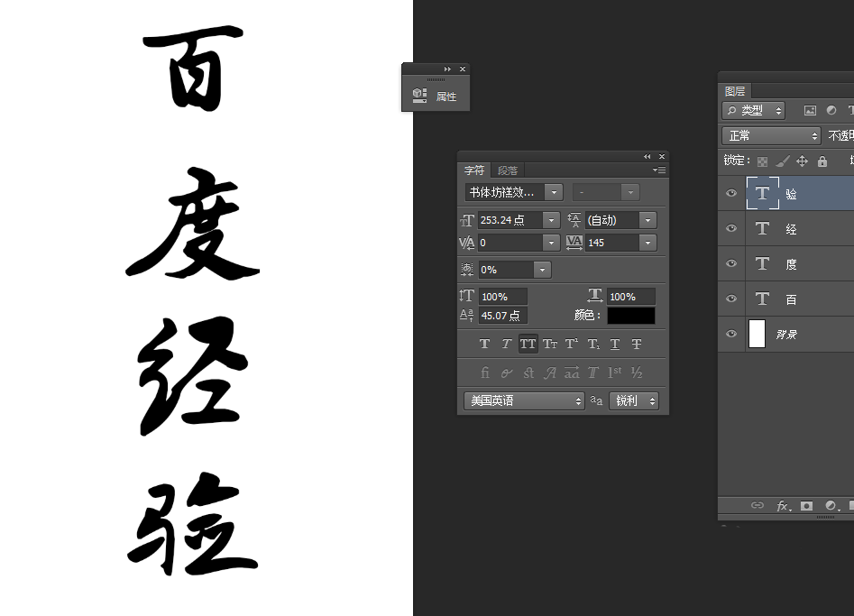Click the leading icon
This screenshot has width=854, height=616.
[574, 220]
